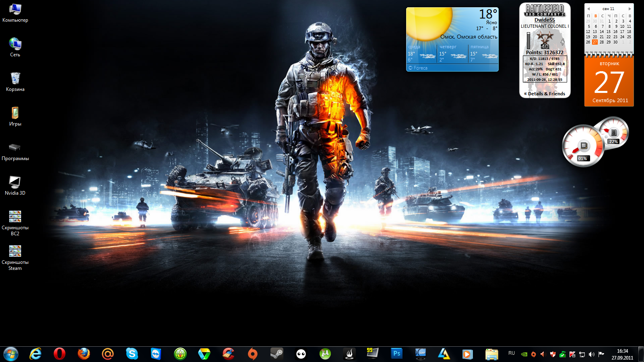644x362 pixels.
Task: Open the network connection tray icon
Action: (x=582, y=354)
